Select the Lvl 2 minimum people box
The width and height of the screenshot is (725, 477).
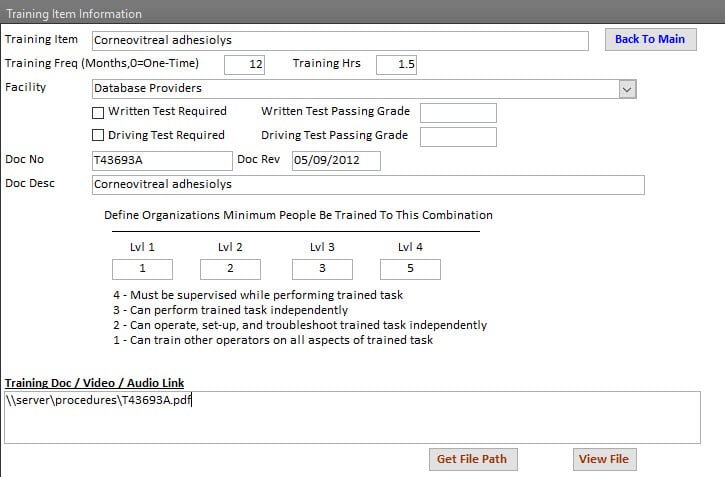230,269
